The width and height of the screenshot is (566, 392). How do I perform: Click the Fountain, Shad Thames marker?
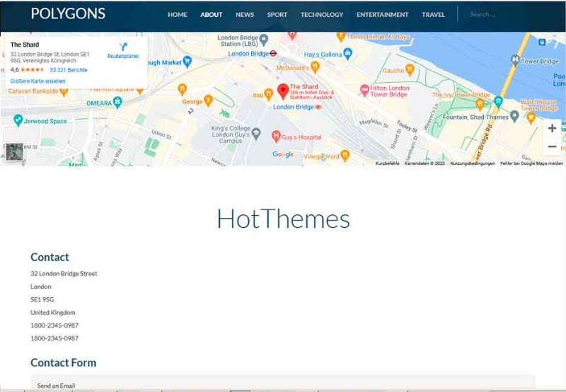point(514,116)
